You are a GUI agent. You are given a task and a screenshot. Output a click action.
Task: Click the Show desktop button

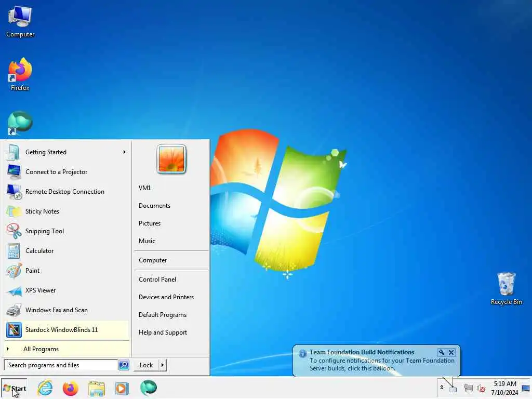click(526, 388)
